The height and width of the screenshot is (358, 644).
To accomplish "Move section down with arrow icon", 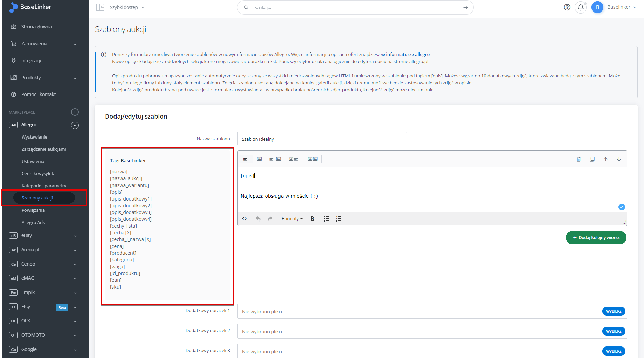I will tap(619, 159).
